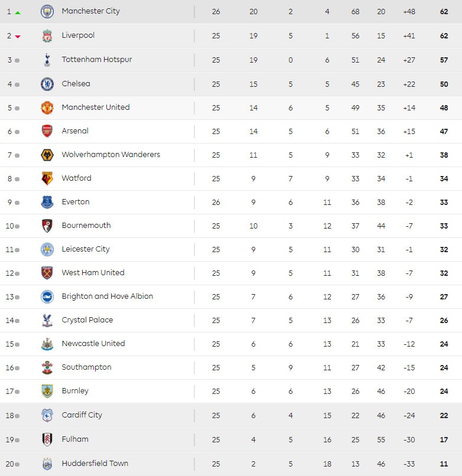
Task: Open the Bournemouth team link
Action: coord(86,226)
